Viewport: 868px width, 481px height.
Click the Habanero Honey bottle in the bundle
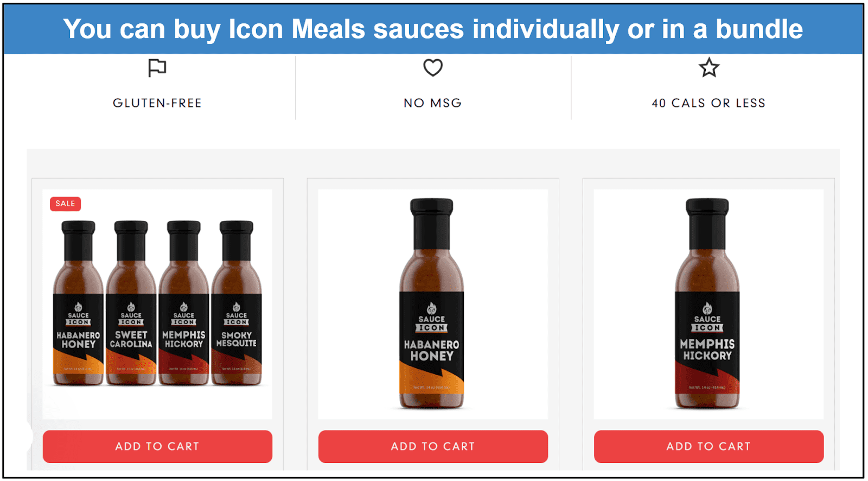click(78, 303)
